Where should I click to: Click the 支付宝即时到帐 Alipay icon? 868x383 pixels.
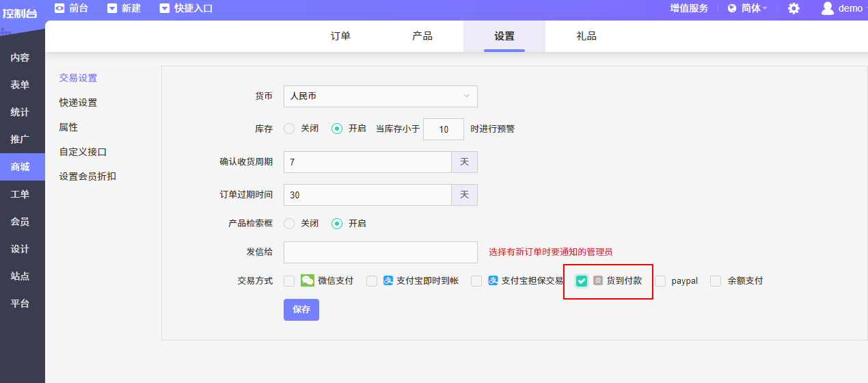point(388,280)
